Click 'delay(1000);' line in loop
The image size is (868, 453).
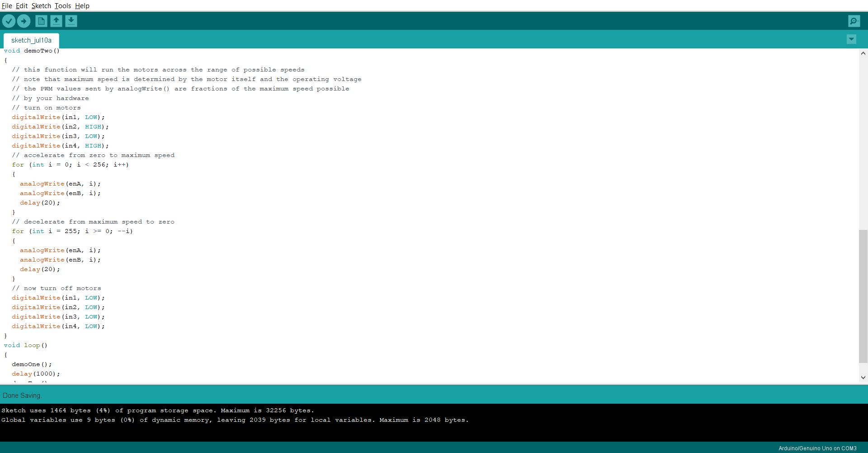tap(36, 374)
